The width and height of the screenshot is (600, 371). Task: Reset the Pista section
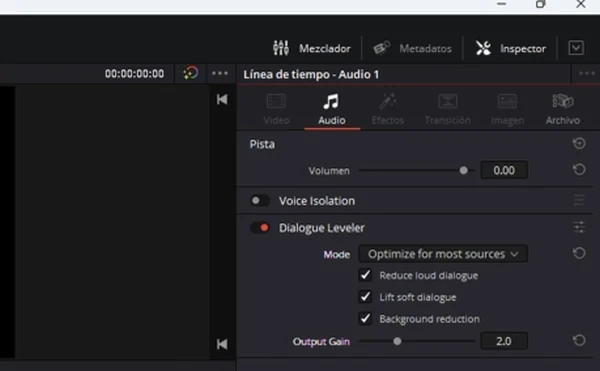[x=579, y=143]
